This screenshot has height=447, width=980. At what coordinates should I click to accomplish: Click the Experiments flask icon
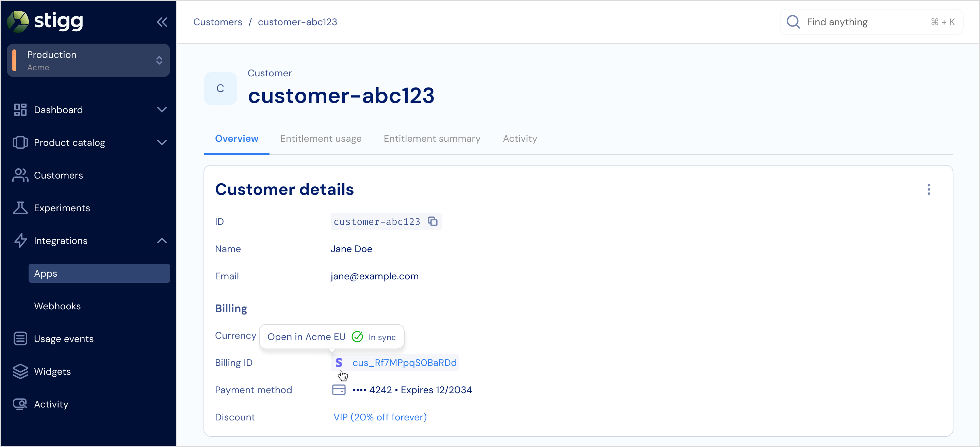(x=20, y=208)
